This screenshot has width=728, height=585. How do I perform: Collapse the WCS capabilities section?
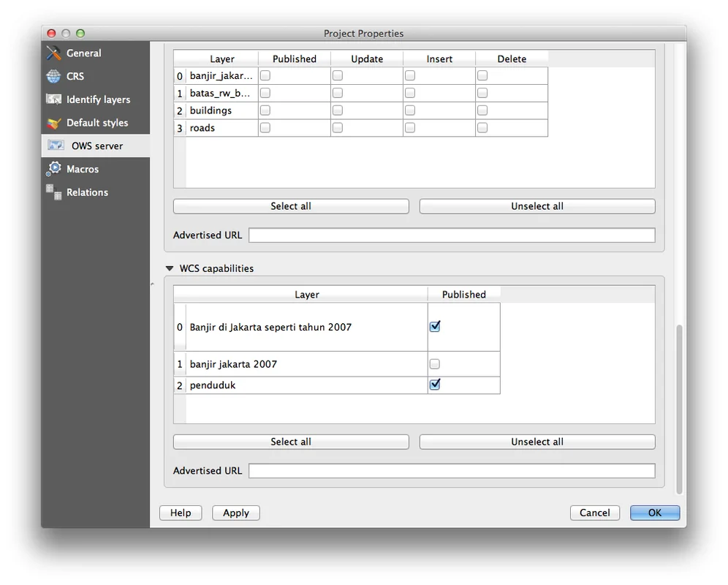tap(170, 268)
